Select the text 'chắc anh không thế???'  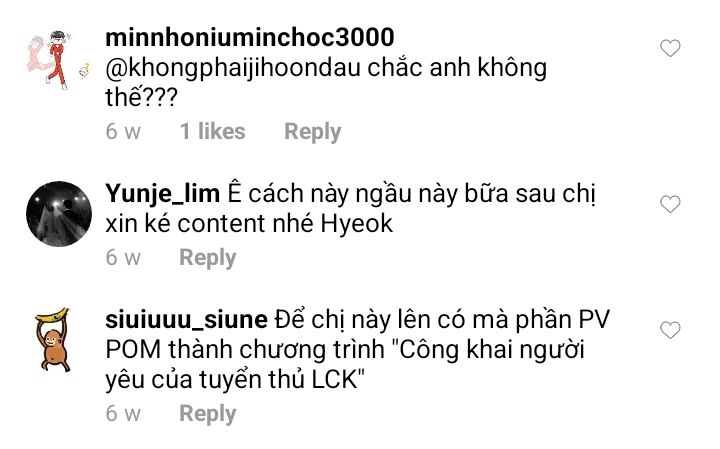click(x=326, y=83)
